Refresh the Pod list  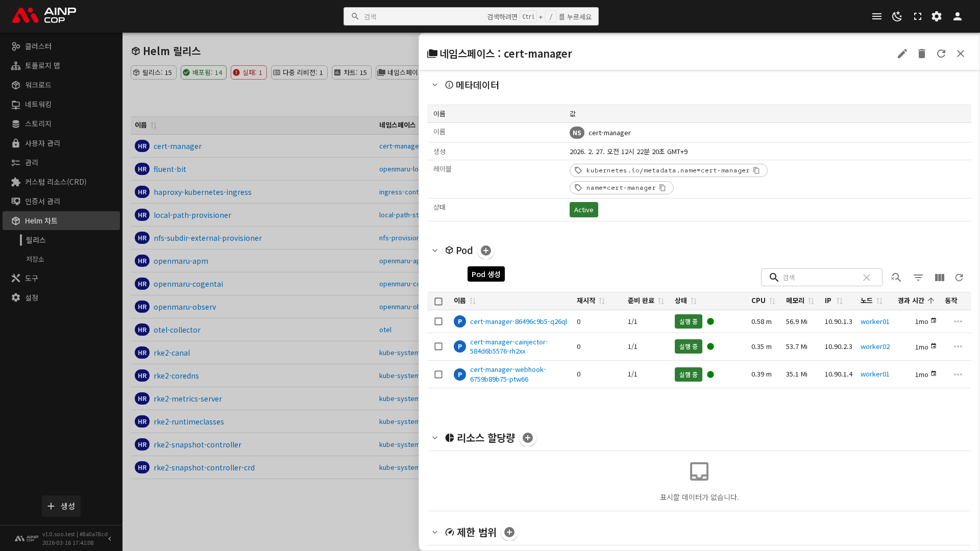point(959,278)
